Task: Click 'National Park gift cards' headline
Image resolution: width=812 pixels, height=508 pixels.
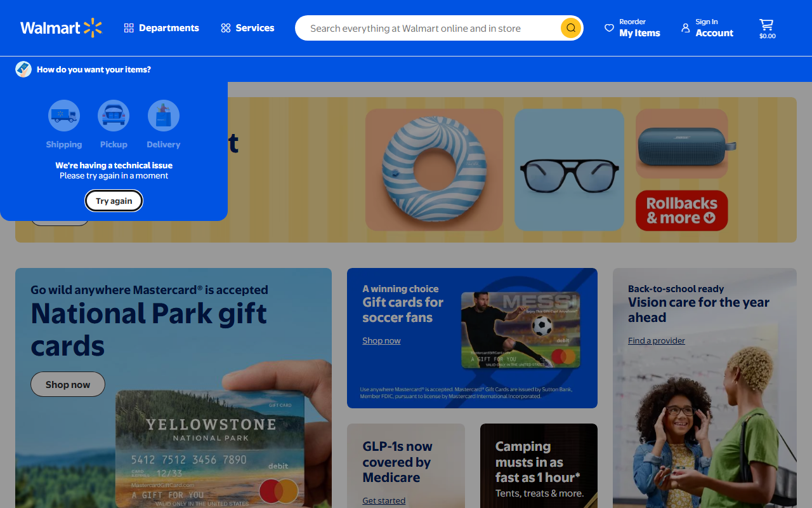Action: (149, 330)
